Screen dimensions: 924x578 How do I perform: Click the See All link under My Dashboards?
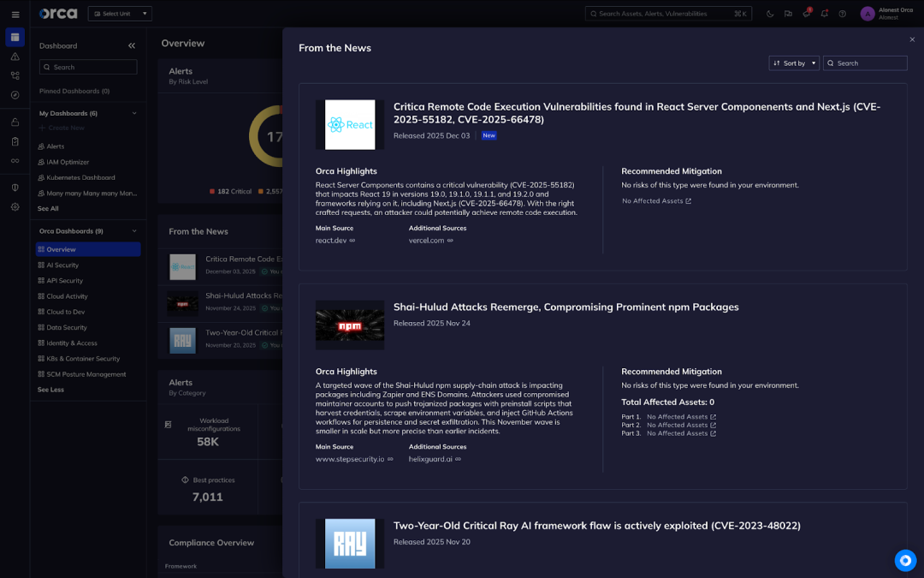47,208
